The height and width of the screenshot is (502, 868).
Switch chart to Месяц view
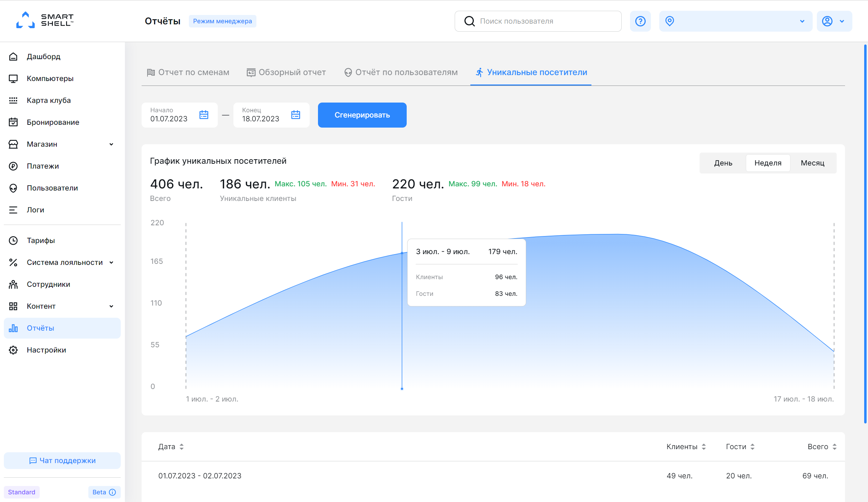click(813, 163)
